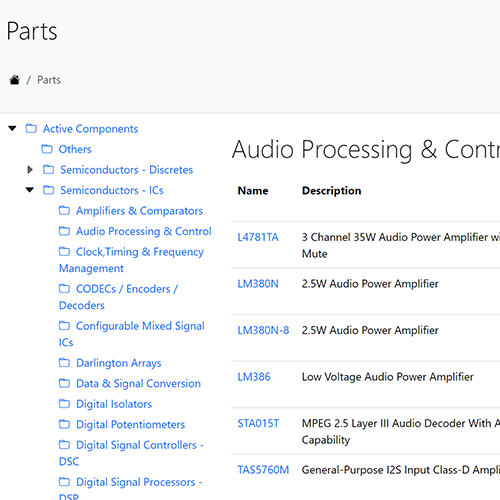Open Data & Signal Conversion category
This screenshot has width=500, height=500.
pos(138,384)
